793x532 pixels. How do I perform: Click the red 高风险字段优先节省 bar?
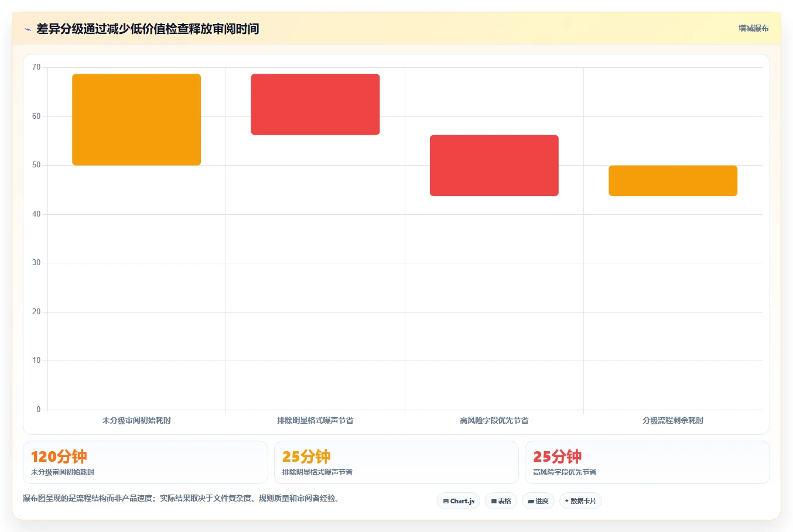pos(494,166)
